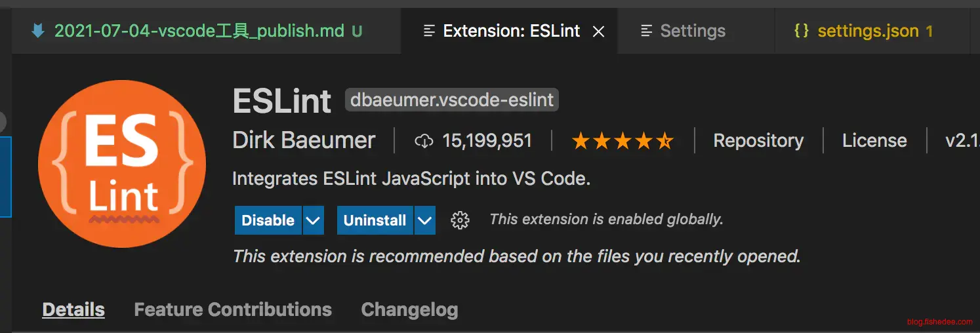Click the cloud download count icon
980x333 pixels.
pyautogui.click(x=424, y=141)
